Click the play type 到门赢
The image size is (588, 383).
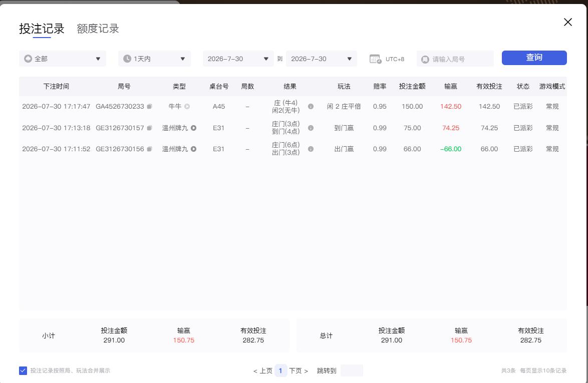pyautogui.click(x=344, y=128)
